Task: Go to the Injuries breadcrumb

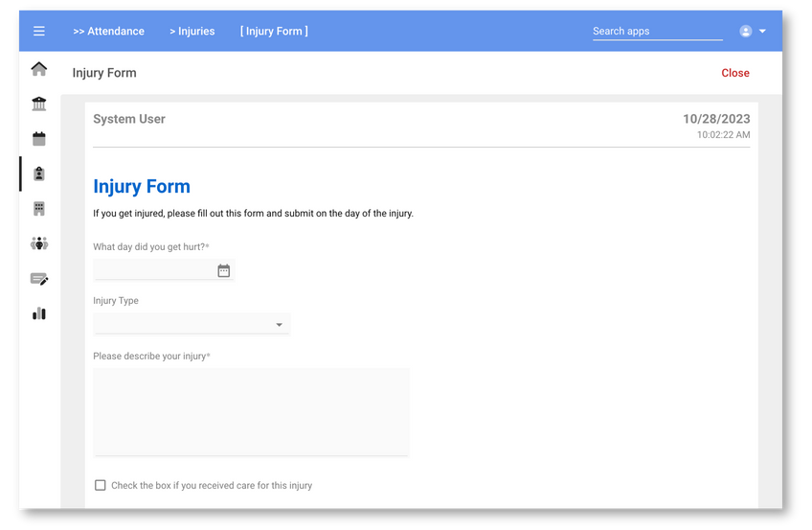Action: (x=192, y=32)
